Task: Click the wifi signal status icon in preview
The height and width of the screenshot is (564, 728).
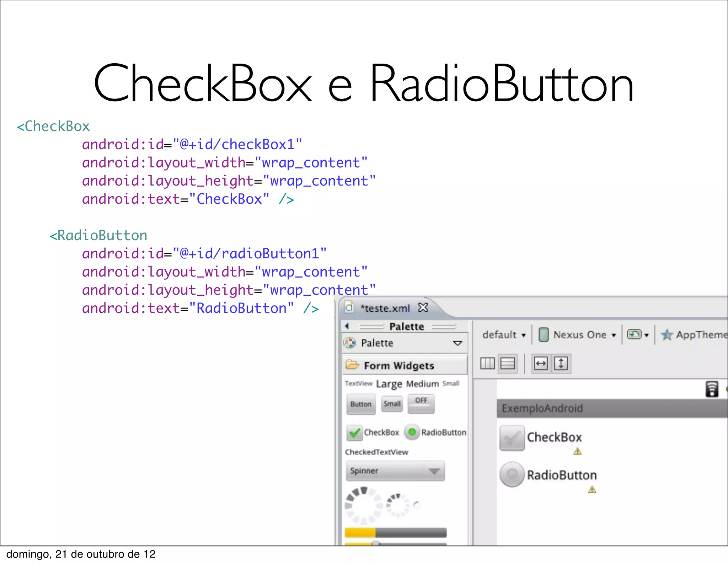Action: 712,389
